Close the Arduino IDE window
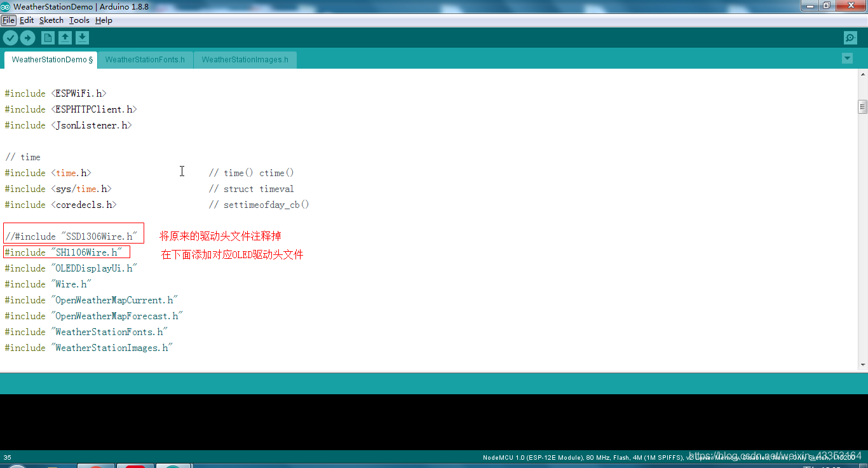The height and width of the screenshot is (468, 868). [850, 6]
